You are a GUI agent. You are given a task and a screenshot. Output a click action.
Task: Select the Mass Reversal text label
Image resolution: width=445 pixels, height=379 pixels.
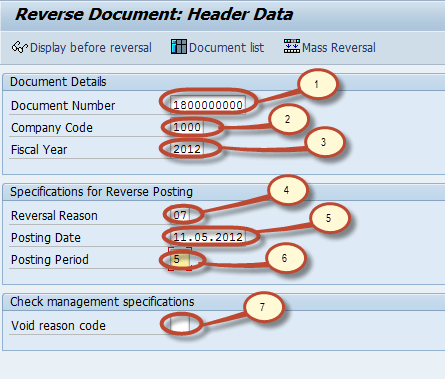(x=339, y=47)
